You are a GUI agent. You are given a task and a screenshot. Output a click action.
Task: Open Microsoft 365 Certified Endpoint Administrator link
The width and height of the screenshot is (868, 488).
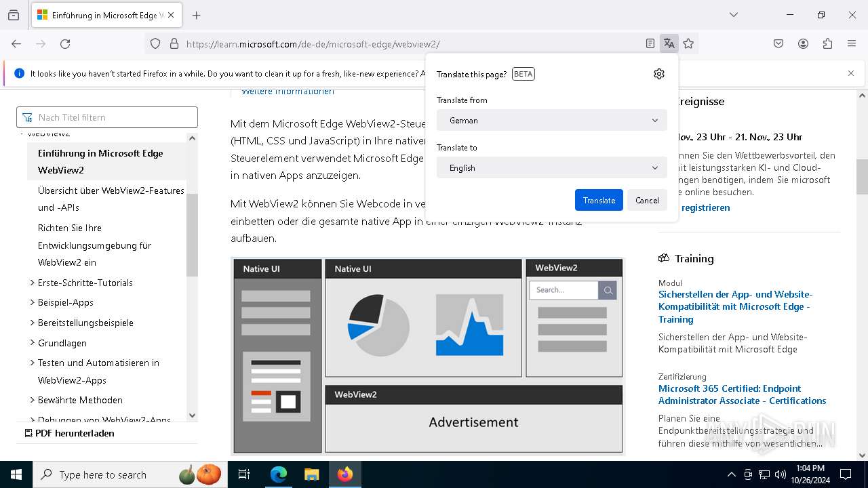tap(743, 394)
